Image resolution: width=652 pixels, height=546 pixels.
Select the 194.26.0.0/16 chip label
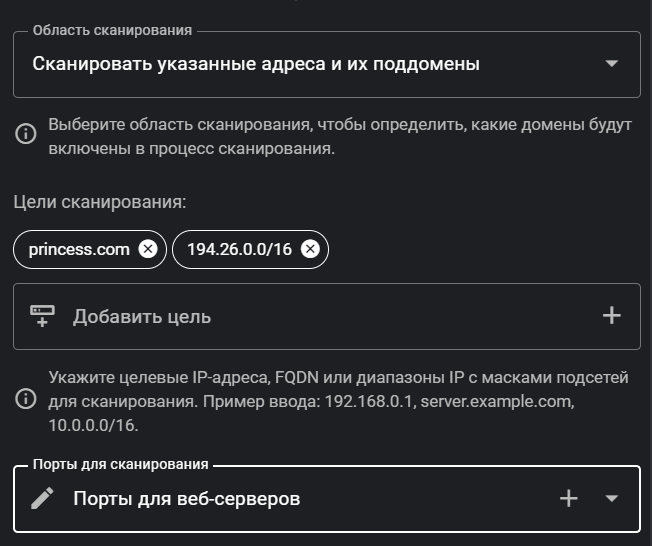pos(239,249)
